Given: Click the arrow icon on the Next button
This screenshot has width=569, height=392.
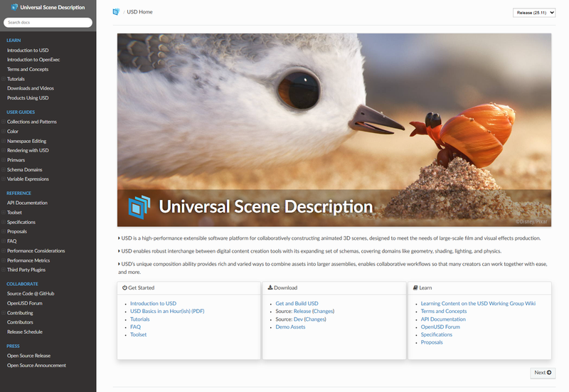Looking at the screenshot, I should click(549, 373).
